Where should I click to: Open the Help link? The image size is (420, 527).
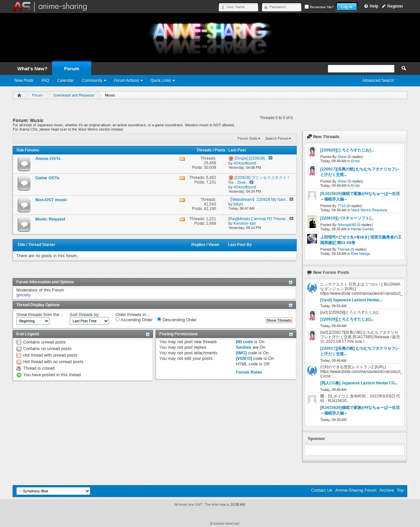(x=371, y=6)
